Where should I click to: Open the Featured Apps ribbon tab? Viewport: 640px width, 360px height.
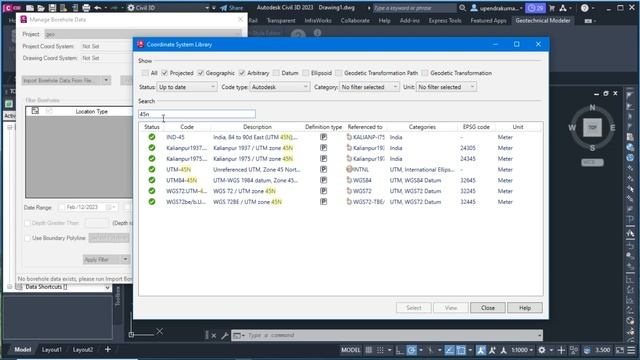tap(488, 20)
